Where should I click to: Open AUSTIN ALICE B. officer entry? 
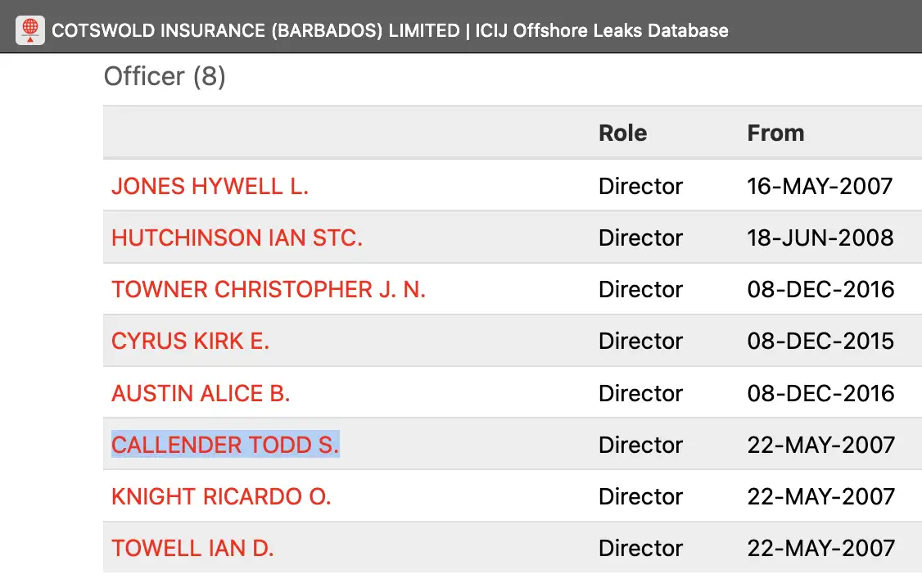pyautogui.click(x=201, y=393)
